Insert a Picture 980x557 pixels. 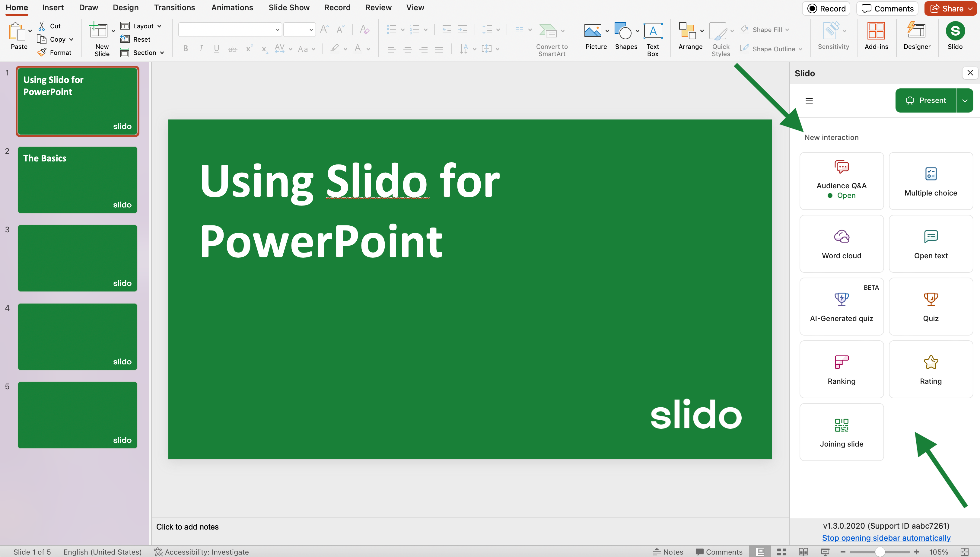pos(596,36)
